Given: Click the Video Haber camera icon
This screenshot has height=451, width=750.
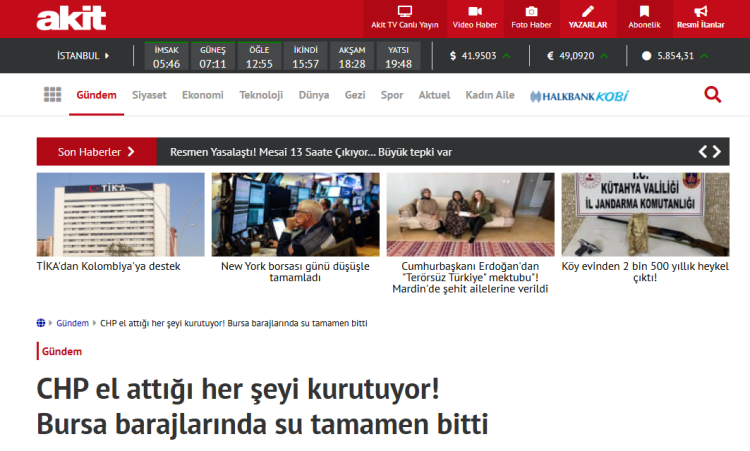Looking at the screenshot, I should click(475, 11).
